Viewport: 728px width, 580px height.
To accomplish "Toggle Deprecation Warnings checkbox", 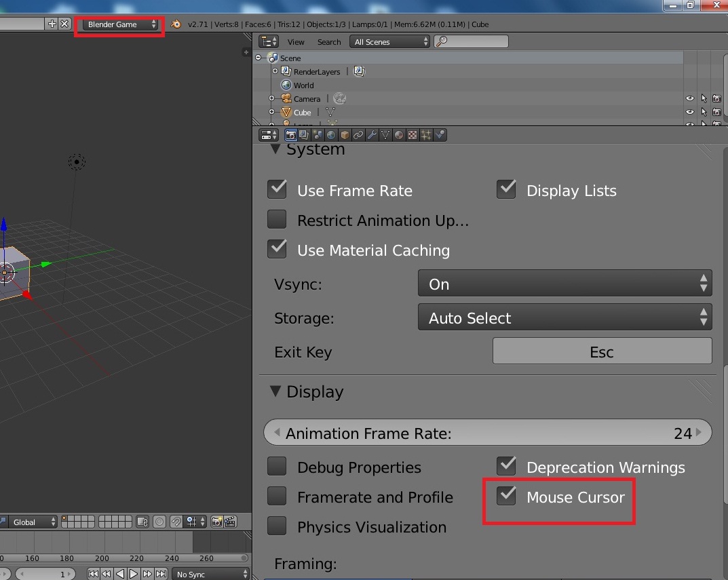I will click(506, 466).
